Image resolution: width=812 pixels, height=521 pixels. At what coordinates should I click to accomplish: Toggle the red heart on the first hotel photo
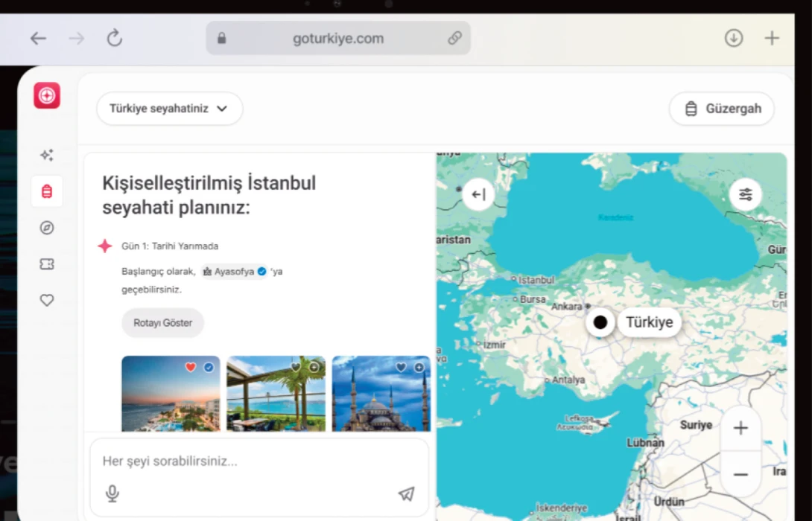click(191, 367)
